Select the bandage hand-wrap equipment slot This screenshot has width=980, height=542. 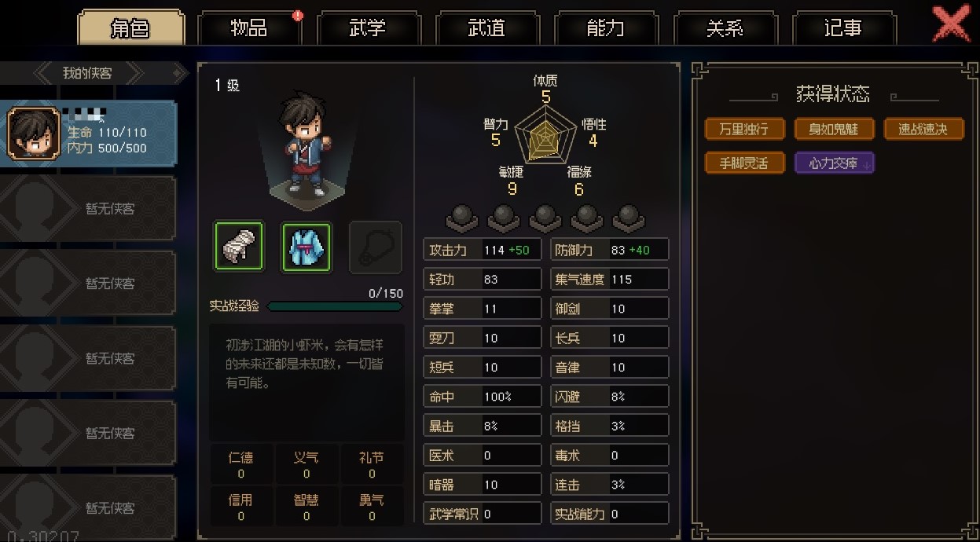(x=239, y=247)
